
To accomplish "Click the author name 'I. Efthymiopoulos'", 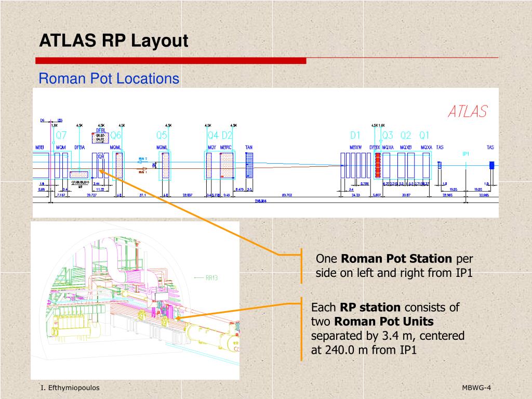I will [x=70, y=388].
